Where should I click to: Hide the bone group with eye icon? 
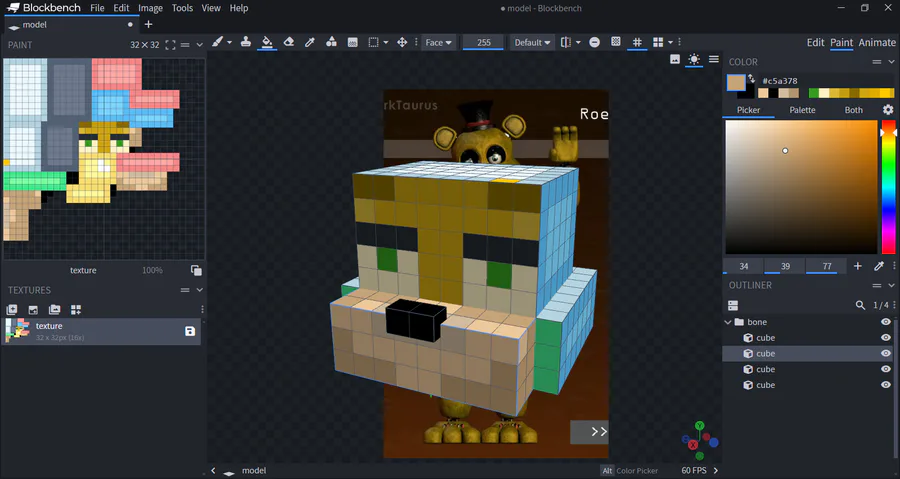point(886,322)
